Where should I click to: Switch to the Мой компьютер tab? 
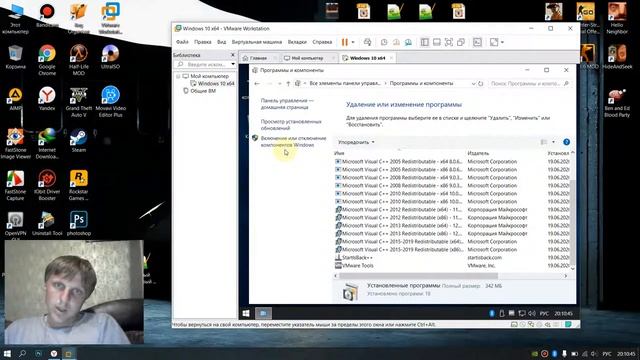307,58
